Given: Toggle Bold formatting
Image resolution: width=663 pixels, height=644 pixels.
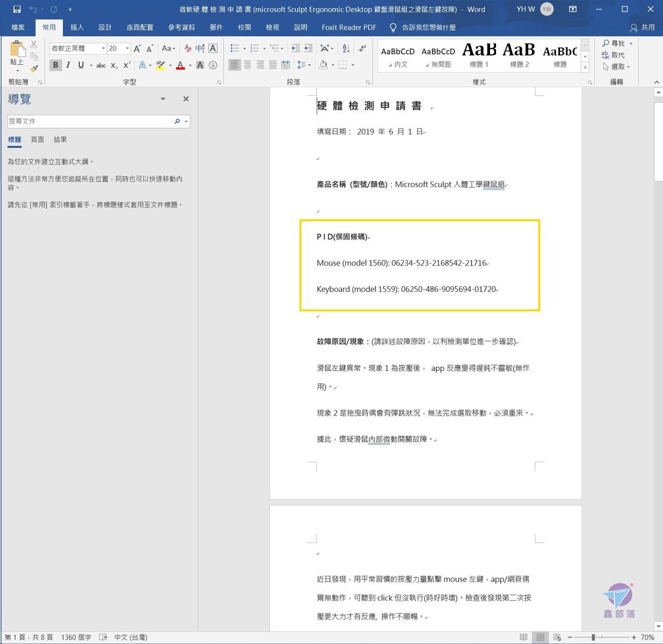Looking at the screenshot, I should click(56, 65).
